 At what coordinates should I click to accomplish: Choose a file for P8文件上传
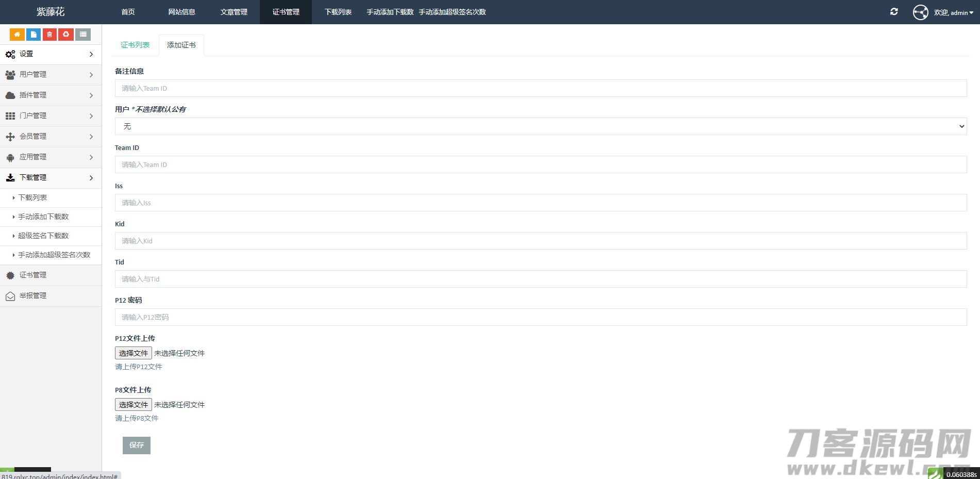point(134,405)
